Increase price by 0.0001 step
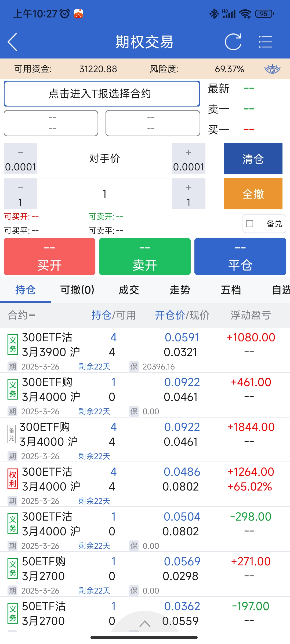This screenshot has width=290, height=644. pyautogui.click(x=189, y=159)
